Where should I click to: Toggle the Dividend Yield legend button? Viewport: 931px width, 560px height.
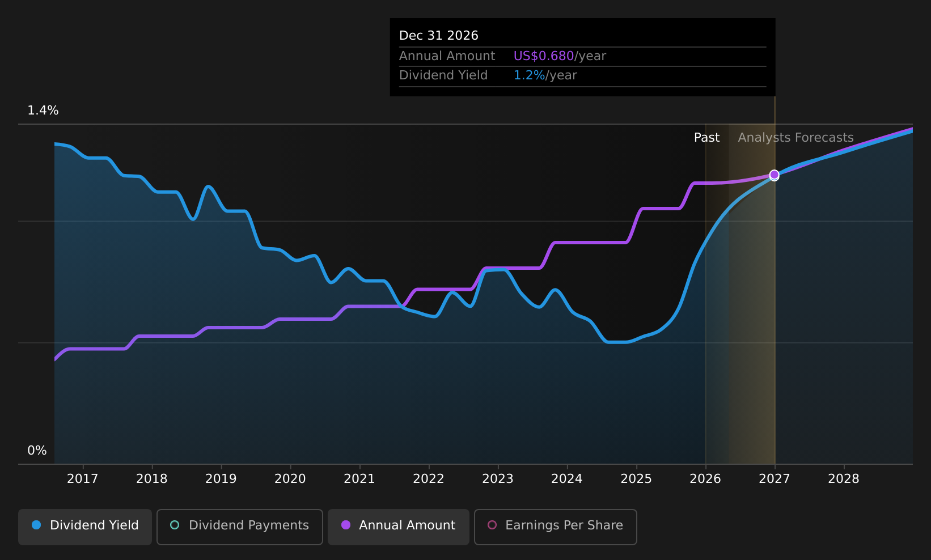[85, 527]
